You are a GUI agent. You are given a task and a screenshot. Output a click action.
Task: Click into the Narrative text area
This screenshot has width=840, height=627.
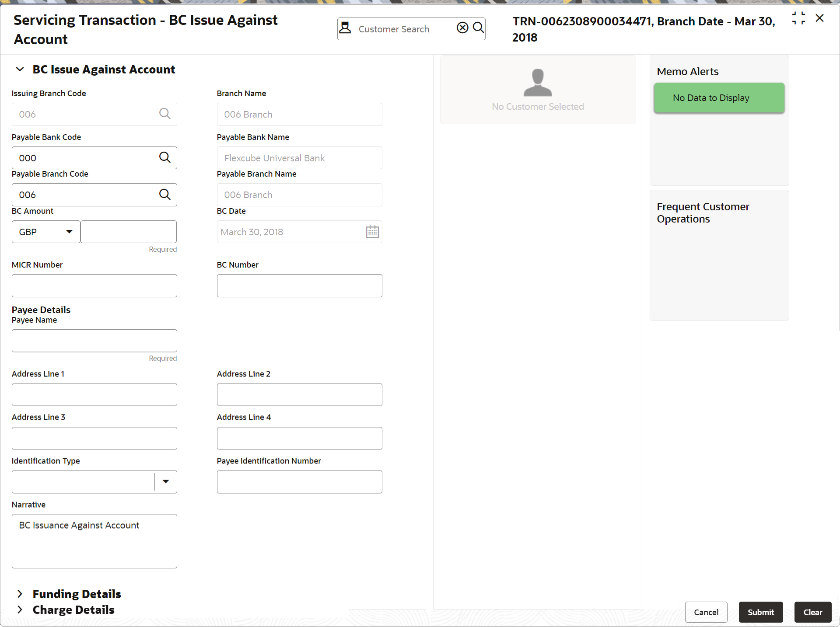pyautogui.click(x=94, y=541)
